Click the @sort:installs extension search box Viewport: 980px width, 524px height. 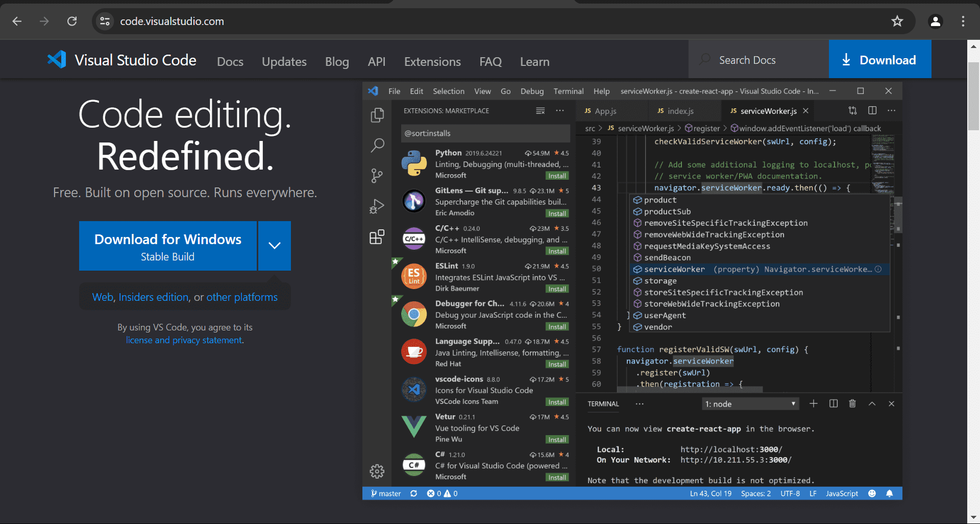pyautogui.click(x=485, y=133)
